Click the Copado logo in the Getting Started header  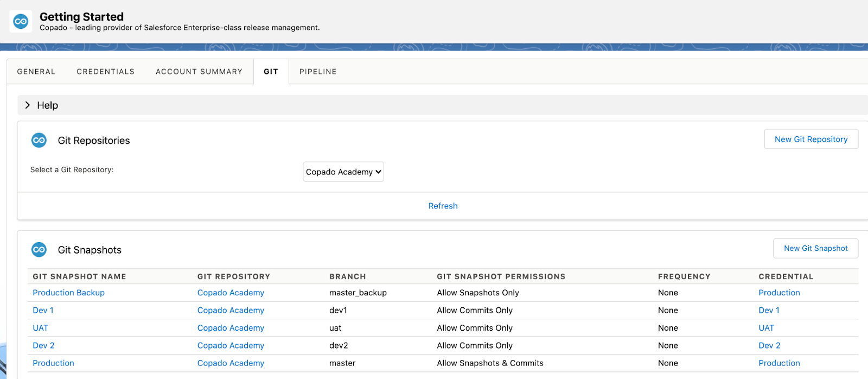click(x=21, y=21)
